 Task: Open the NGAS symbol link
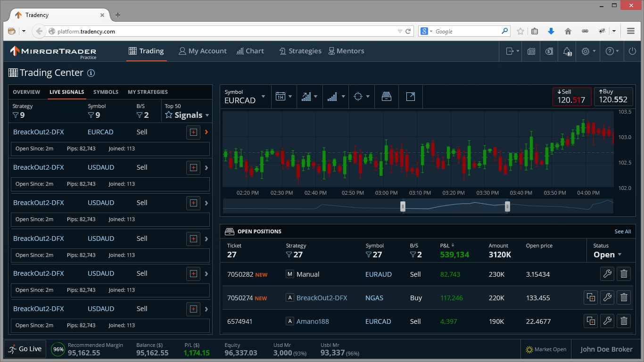coord(374,298)
